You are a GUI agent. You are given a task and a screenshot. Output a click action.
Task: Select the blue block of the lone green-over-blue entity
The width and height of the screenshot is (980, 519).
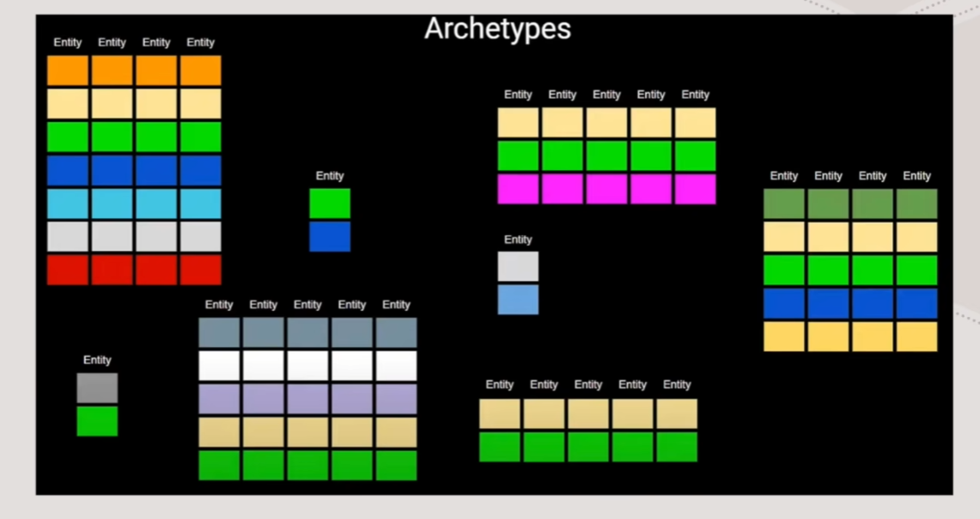click(330, 237)
